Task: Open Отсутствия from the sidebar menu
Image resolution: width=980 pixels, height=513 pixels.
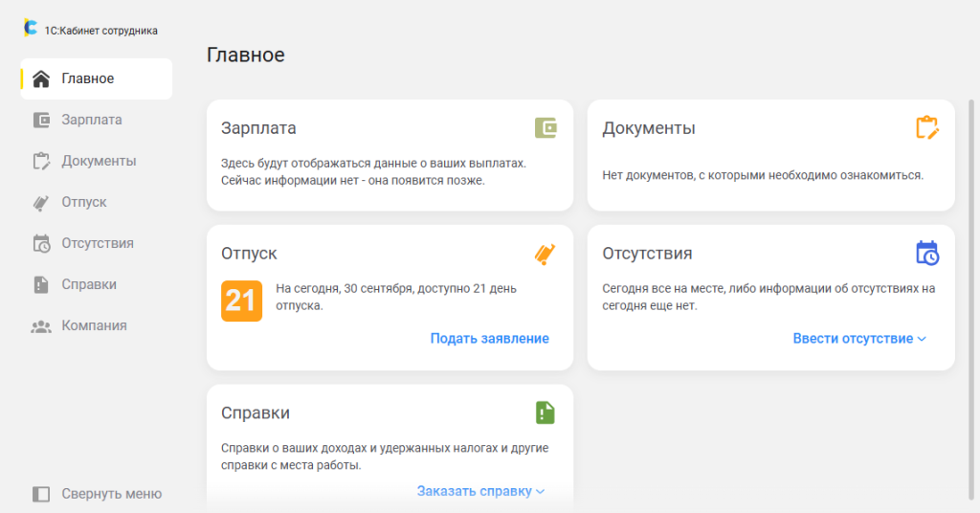Action: (x=97, y=243)
